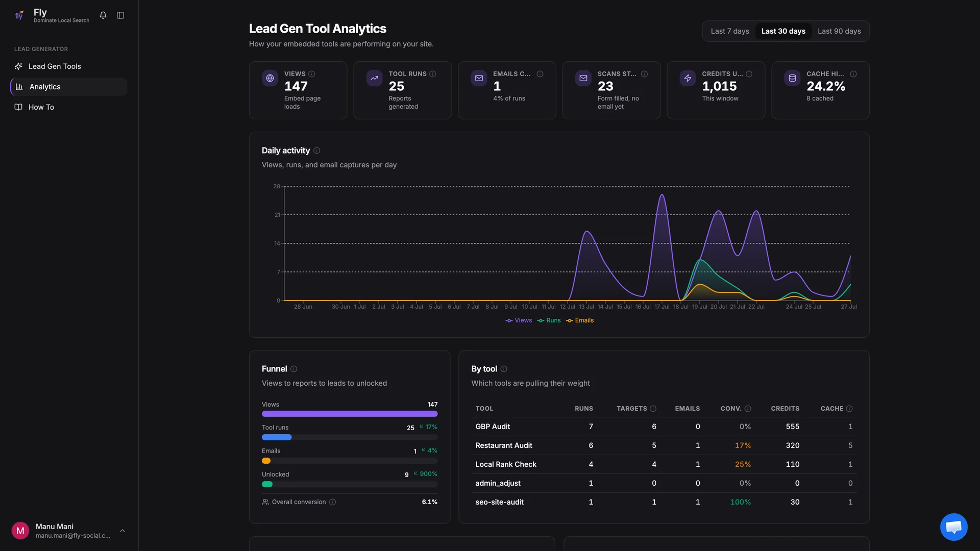980x551 pixels.
Task: Click the Emails Captured envelope icon
Action: pyautogui.click(x=479, y=78)
